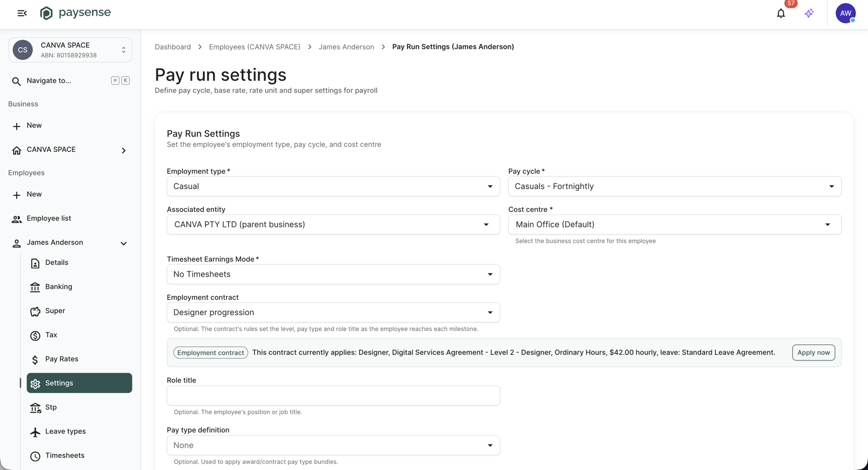Click New under Business
Screen dimensions: 868x470
(x=70, y=126)
